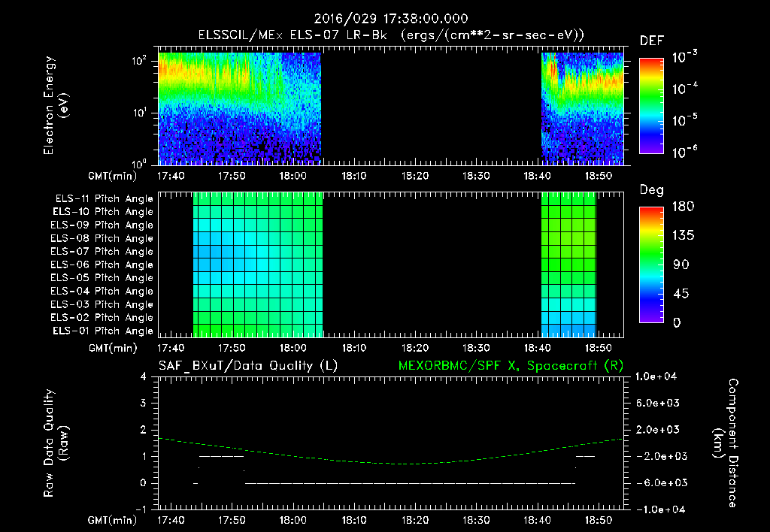Select the "ELS-03 Pitch Angle" row label

pos(102,304)
